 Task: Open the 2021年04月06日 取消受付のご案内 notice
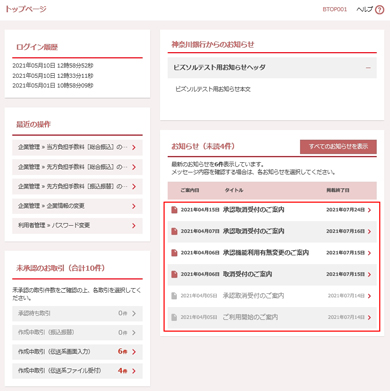[272, 274]
